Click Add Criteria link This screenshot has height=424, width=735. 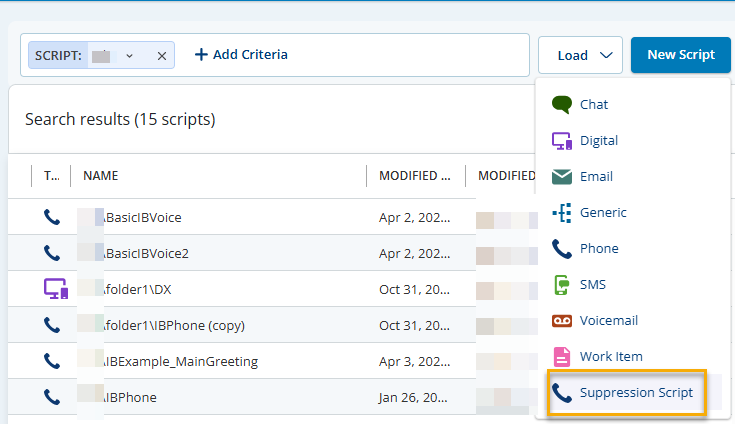(241, 55)
